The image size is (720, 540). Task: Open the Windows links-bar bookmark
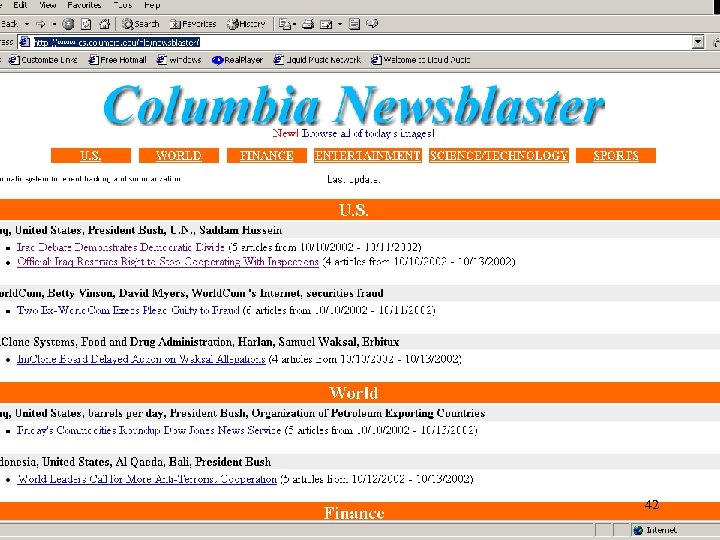coord(179,60)
